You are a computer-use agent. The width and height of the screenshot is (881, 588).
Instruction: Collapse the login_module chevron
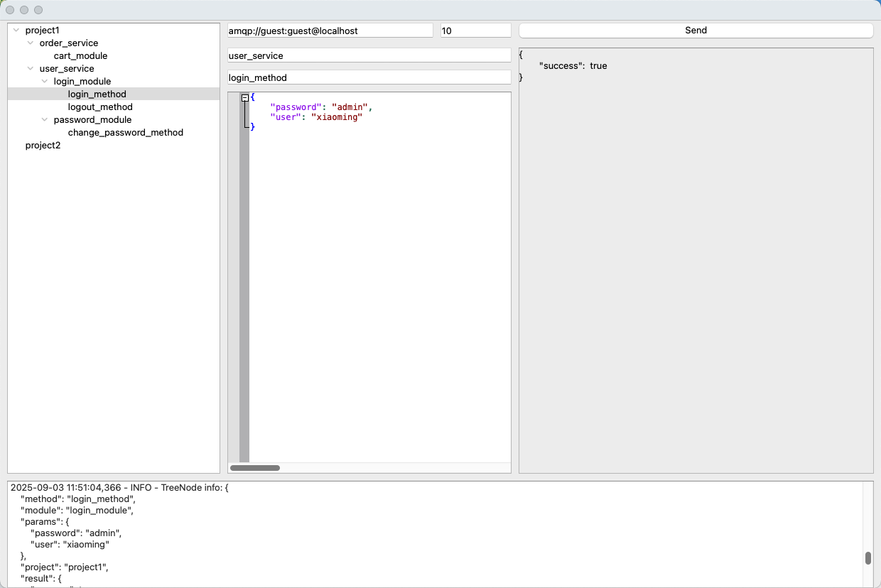pyautogui.click(x=45, y=82)
